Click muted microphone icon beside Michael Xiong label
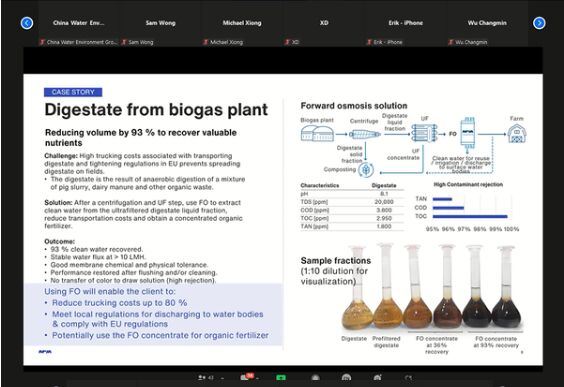This screenshot has height=387, width=564. 205,42
